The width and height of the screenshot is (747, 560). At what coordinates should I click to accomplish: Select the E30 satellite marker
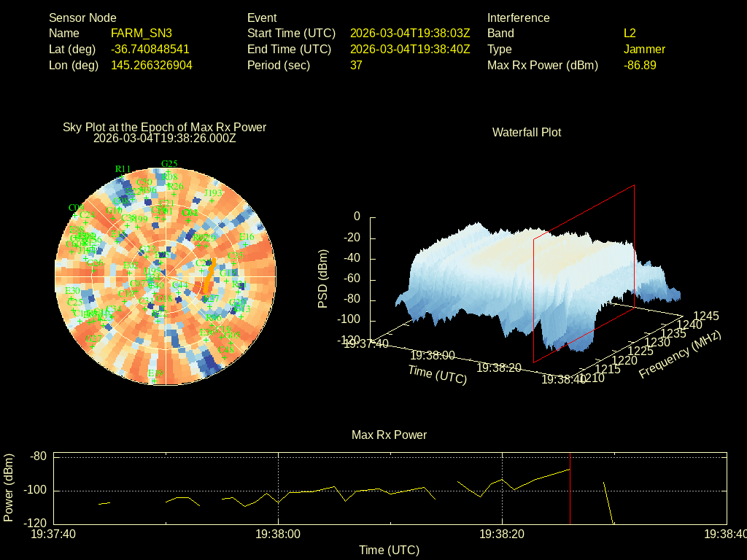click(71, 297)
